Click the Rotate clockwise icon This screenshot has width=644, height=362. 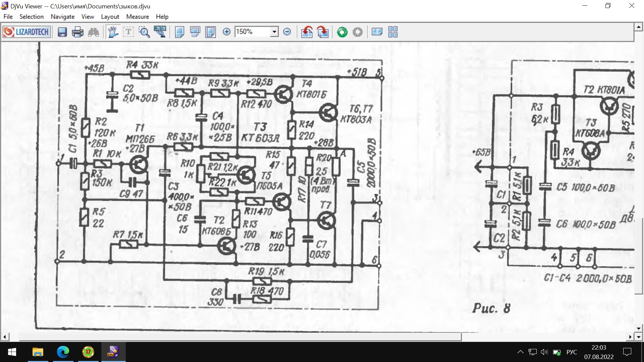point(323,32)
